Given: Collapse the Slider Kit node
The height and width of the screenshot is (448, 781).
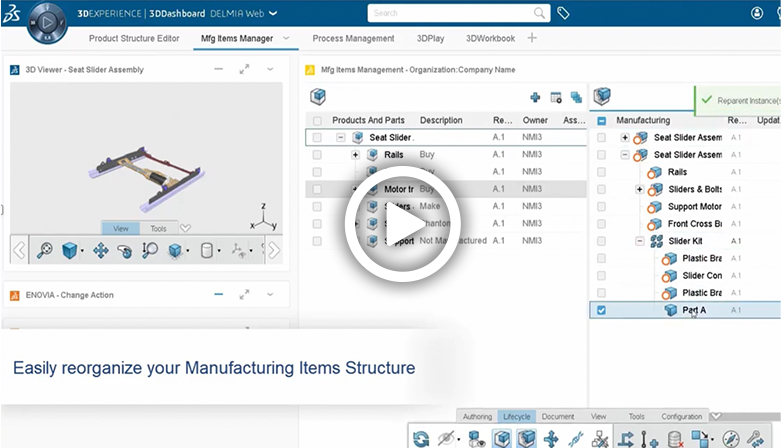Looking at the screenshot, I should pos(640,241).
